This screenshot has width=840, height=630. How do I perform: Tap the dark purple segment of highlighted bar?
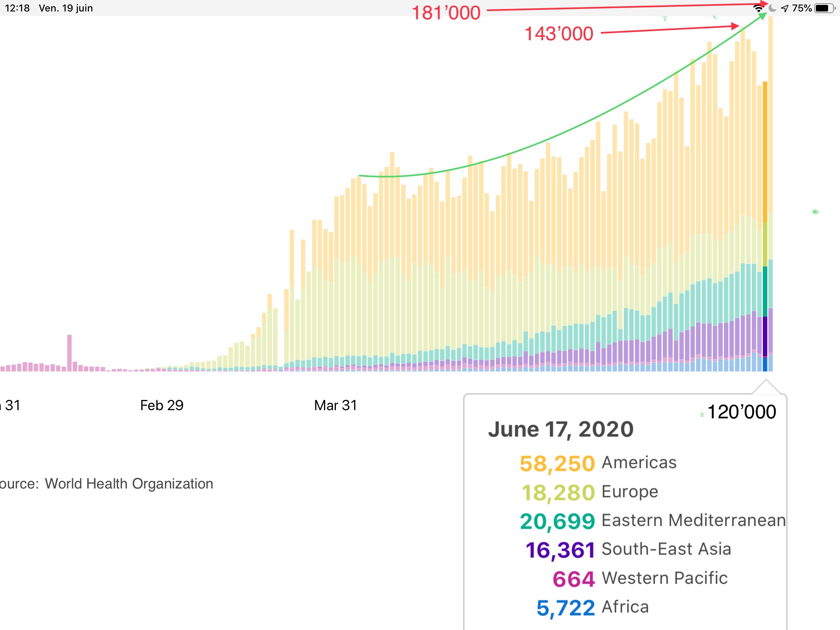point(765,336)
